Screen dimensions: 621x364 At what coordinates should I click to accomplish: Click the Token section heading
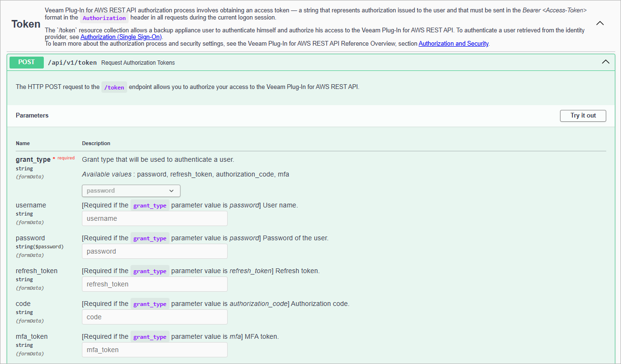(x=26, y=24)
